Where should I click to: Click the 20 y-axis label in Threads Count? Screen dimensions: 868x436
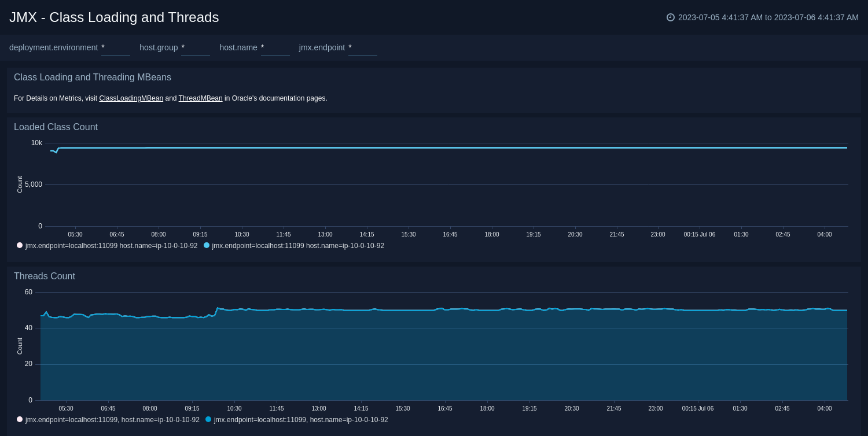(x=28, y=364)
